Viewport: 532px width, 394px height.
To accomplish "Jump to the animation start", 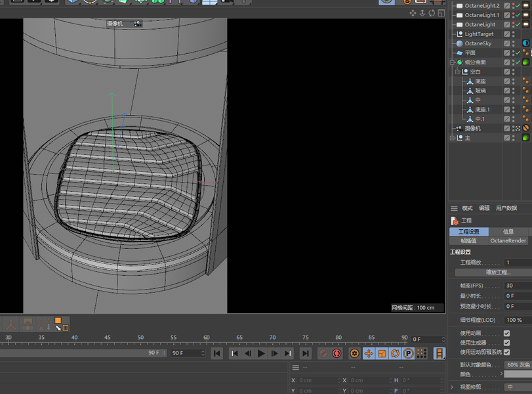I will click(217, 353).
